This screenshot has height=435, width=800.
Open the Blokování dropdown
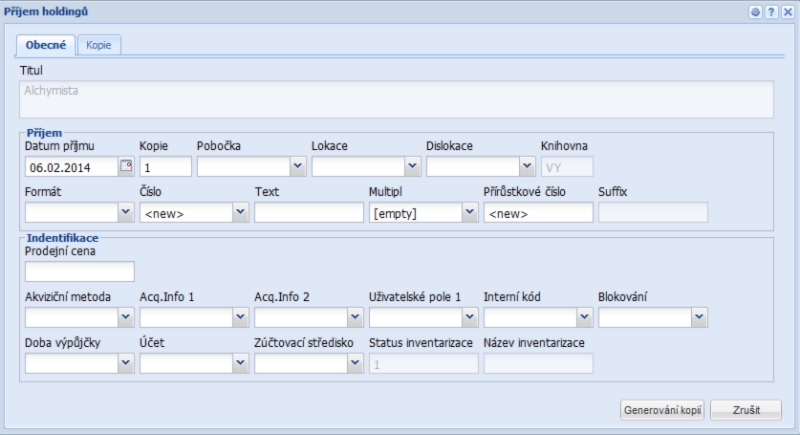[x=698, y=318]
